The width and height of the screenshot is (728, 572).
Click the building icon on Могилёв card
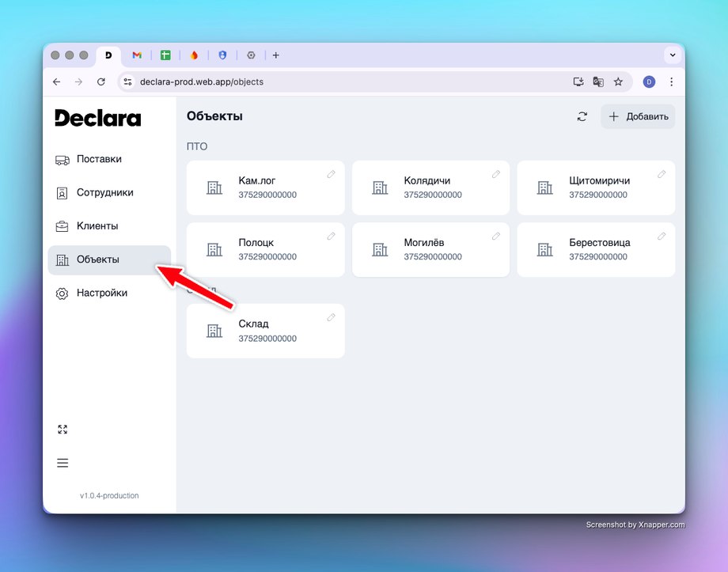[380, 250]
